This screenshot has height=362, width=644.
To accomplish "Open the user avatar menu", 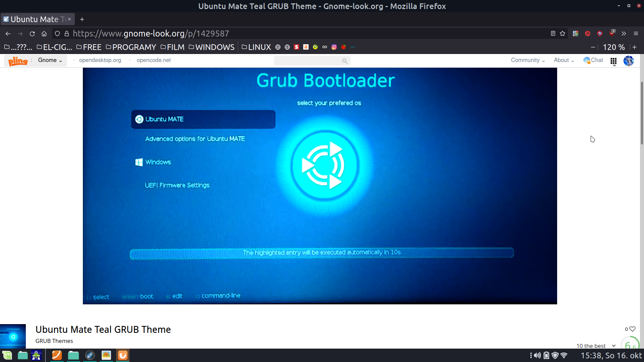I will click(x=629, y=61).
